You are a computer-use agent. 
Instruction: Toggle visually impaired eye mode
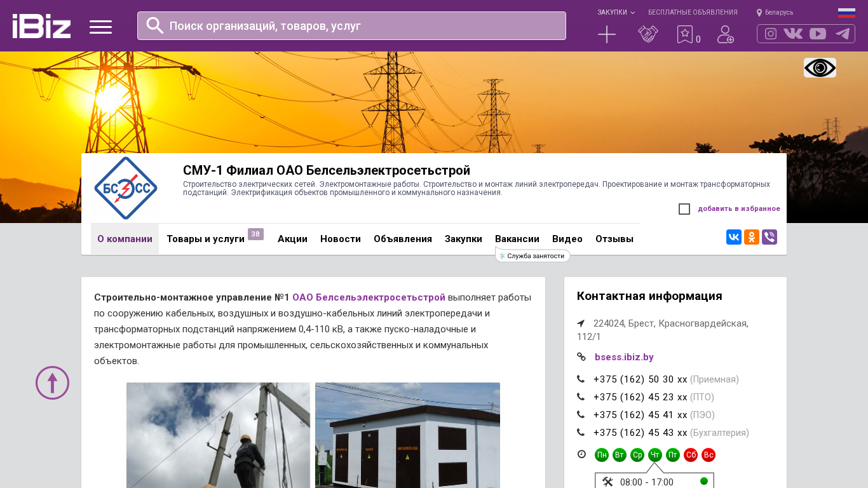click(820, 68)
